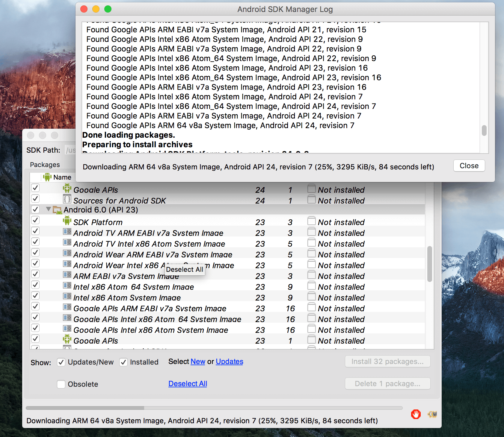The height and width of the screenshot is (437, 504).
Task: Click Not installed status for SDK Platform
Action: 341,222
